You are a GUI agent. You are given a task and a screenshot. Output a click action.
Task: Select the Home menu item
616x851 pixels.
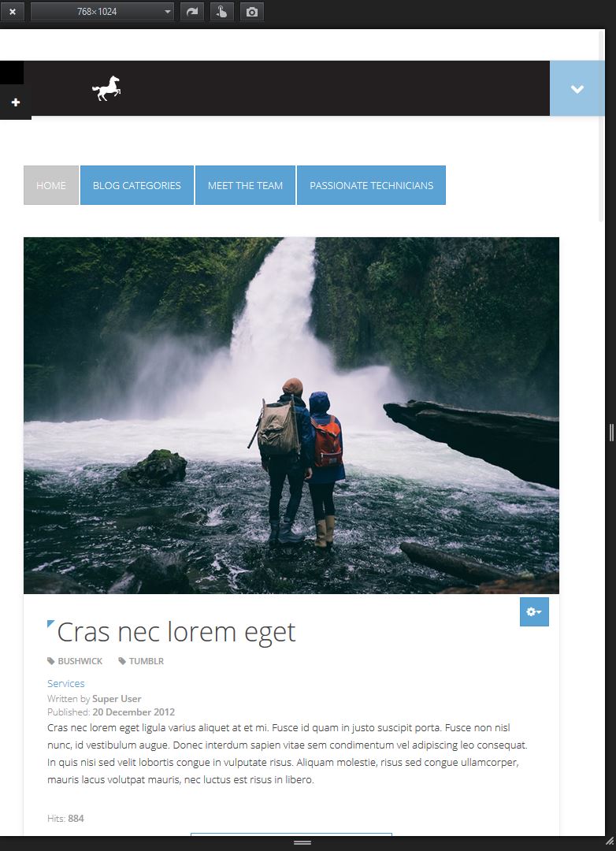[51, 185]
